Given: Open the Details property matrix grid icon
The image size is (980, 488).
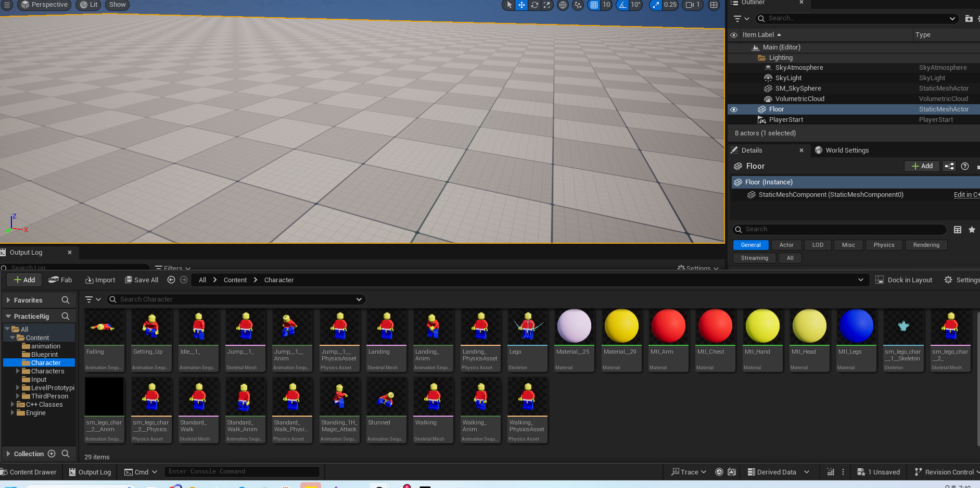Looking at the screenshot, I should [x=957, y=230].
